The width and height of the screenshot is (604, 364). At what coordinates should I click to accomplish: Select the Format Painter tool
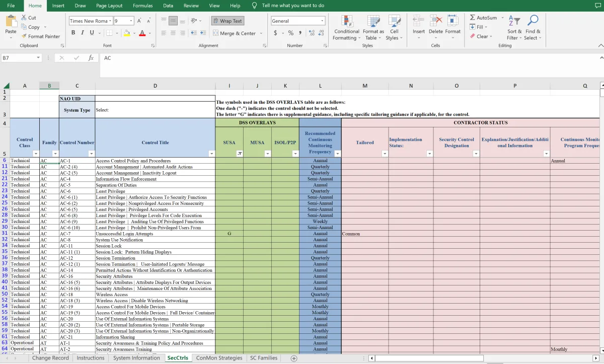coord(40,36)
